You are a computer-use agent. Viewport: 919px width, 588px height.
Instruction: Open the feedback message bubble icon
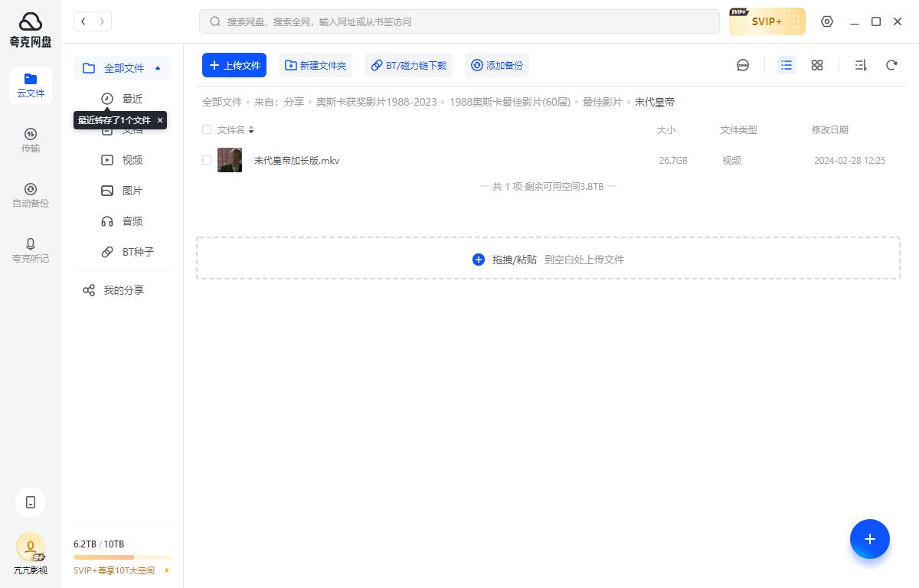pyautogui.click(x=743, y=65)
